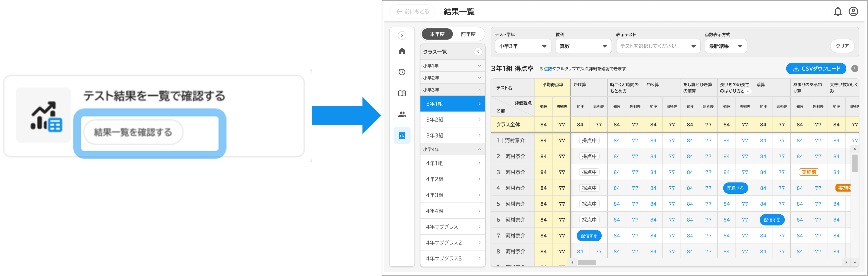Open the open-book icon in sidebar

[402, 93]
